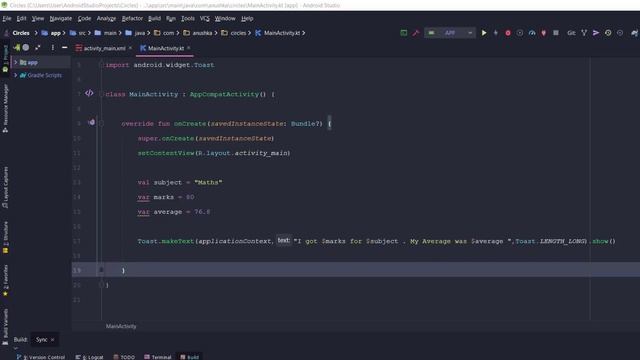Viewport: 640px width, 360px height.
Task: Open the Resource Manager side panel
Action: pyautogui.click(x=5, y=108)
